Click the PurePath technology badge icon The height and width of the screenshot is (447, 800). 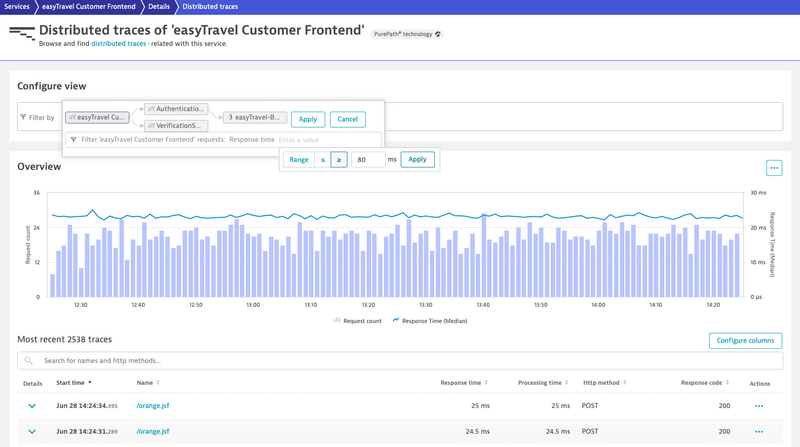coord(437,34)
